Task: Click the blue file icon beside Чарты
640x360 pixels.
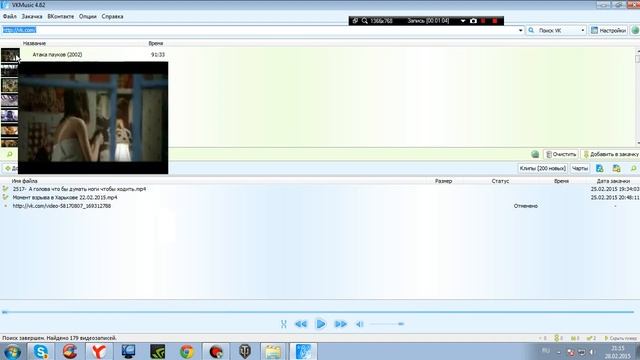Action: coord(600,168)
